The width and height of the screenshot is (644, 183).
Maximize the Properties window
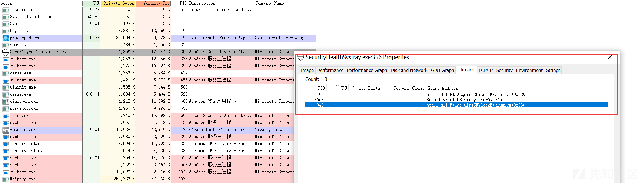(x=589, y=57)
